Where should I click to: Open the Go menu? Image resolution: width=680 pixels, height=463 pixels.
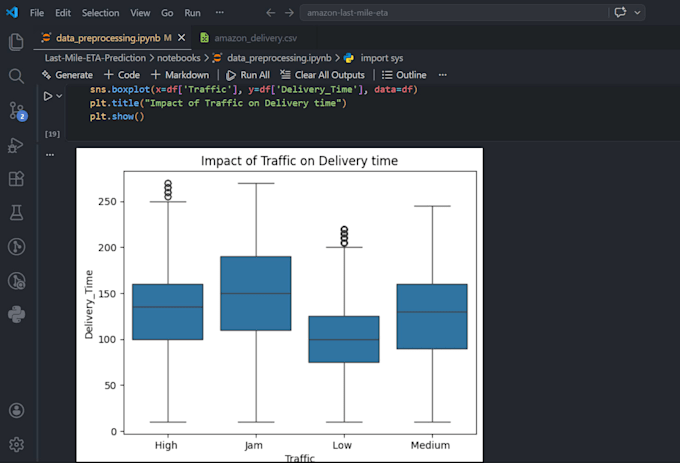tap(167, 13)
